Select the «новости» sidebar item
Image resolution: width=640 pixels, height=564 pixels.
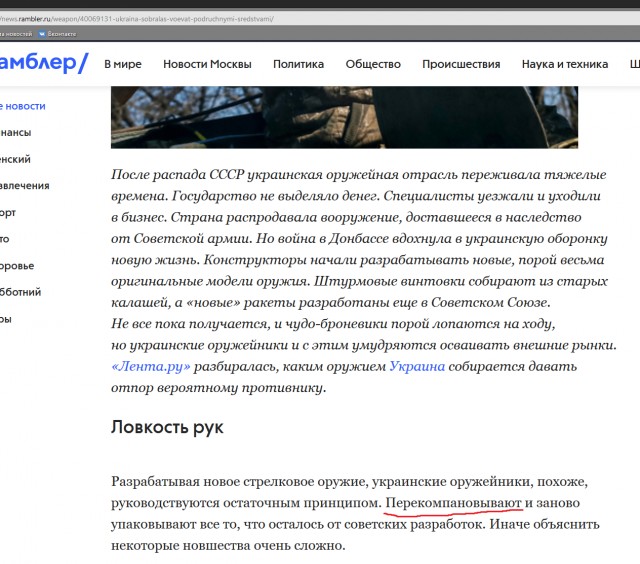23,106
